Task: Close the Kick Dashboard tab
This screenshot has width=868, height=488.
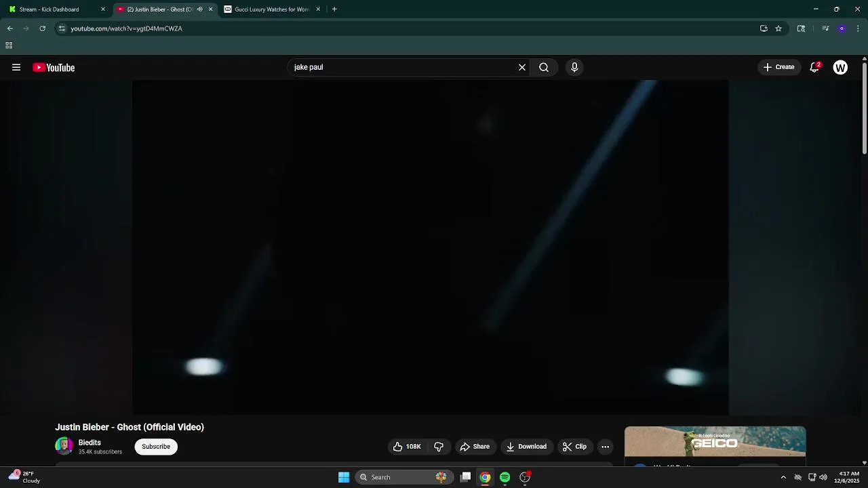Action: (x=103, y=9)
